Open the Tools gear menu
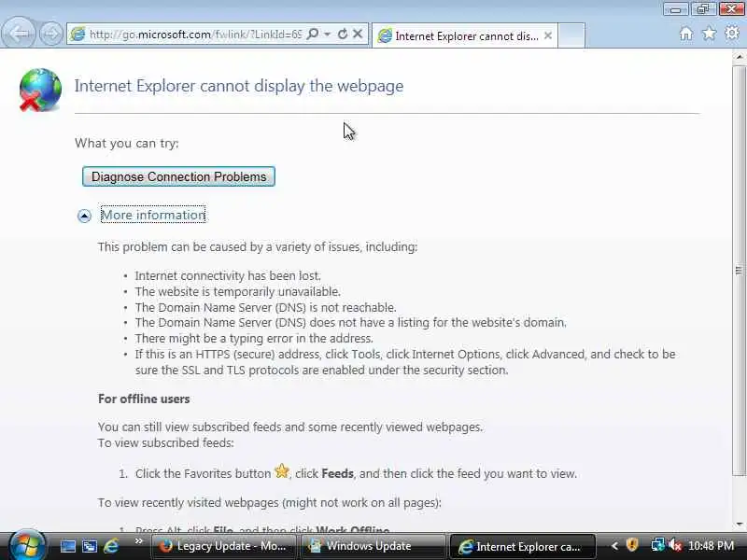Viewport: 747px width, 560px height. coord(732,33)
